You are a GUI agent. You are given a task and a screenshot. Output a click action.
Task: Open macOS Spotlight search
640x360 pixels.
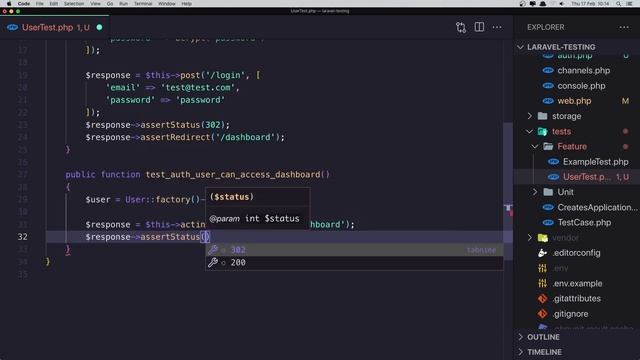click(619, 4)
